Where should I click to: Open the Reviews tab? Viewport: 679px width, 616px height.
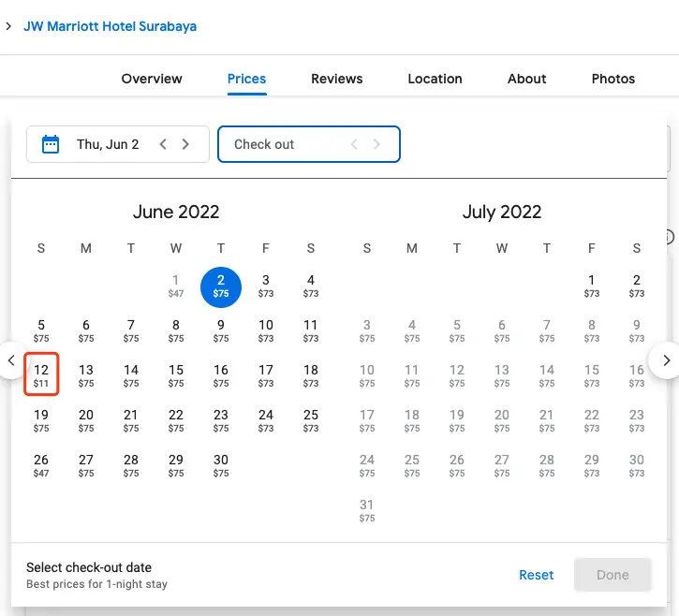click(x=336, y=79)
